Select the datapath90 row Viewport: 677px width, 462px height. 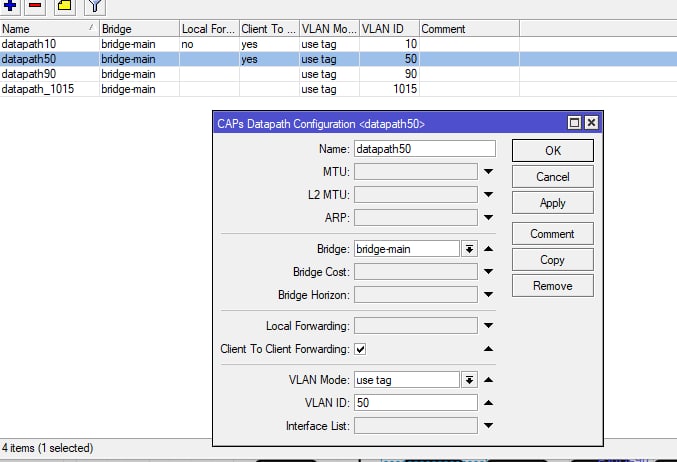(x=338, y=74)
